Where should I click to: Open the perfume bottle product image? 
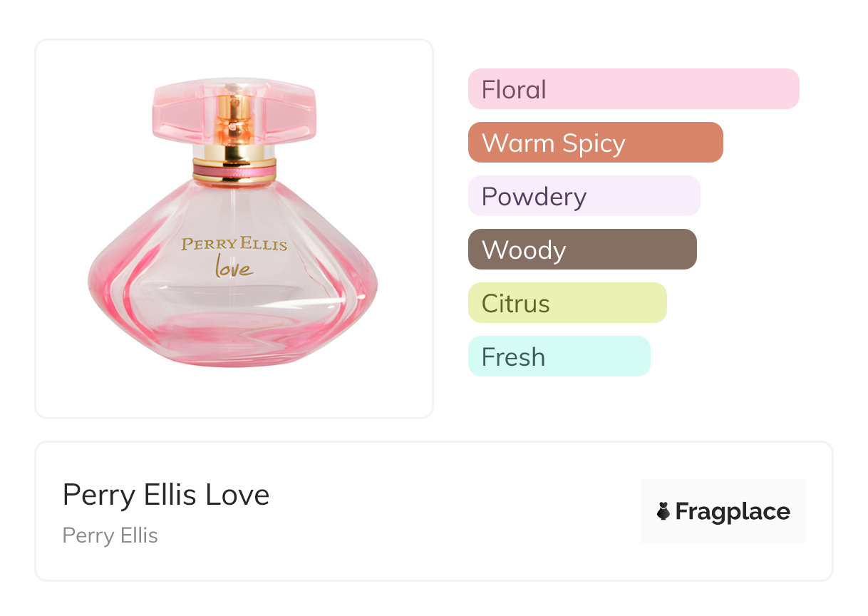click(x=234, y=228)
